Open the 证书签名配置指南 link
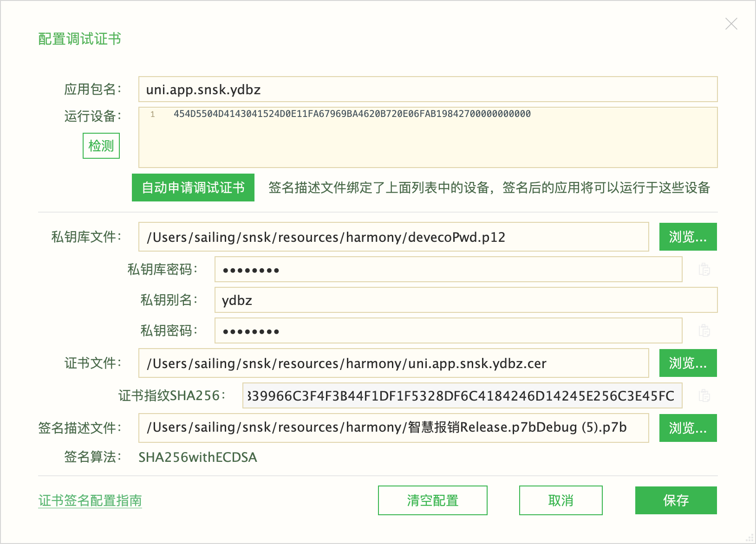Image resolution: width=756 pixels, height=544 pixels. pos(90,500)
